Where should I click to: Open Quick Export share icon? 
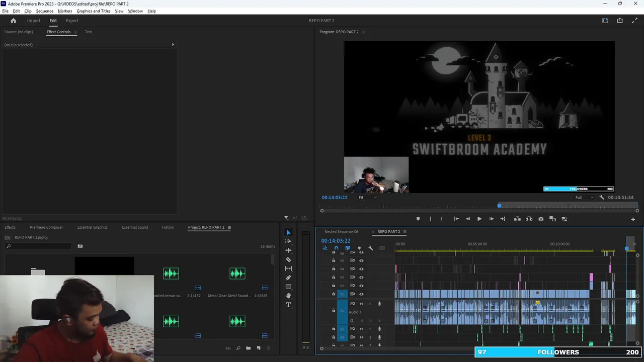620,21
